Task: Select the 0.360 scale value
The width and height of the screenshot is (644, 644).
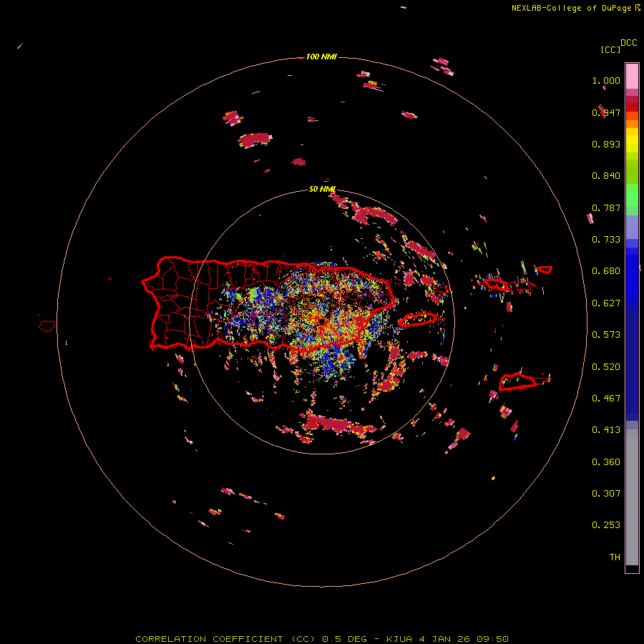Action: (x=606, y=462)
